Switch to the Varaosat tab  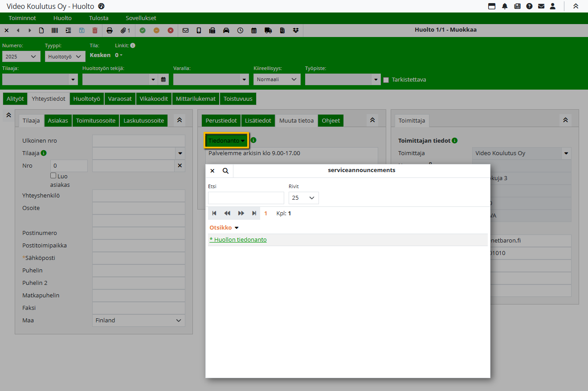120,99
